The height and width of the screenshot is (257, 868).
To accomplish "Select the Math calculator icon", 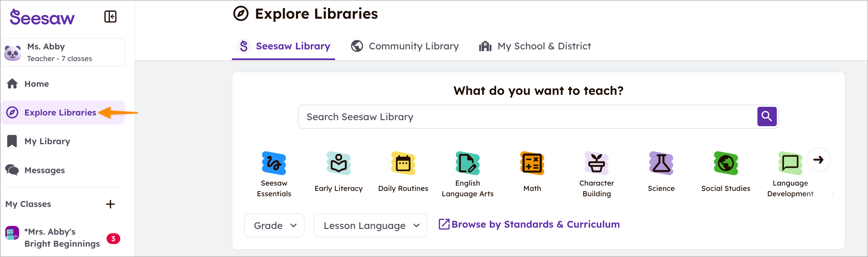I will pos(532,163).
